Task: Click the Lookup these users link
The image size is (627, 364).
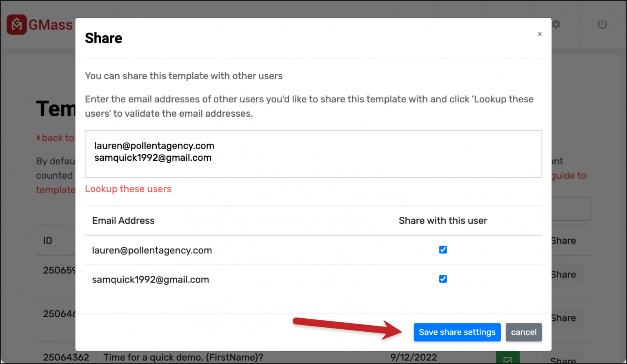Action: [x=128, y=189]
